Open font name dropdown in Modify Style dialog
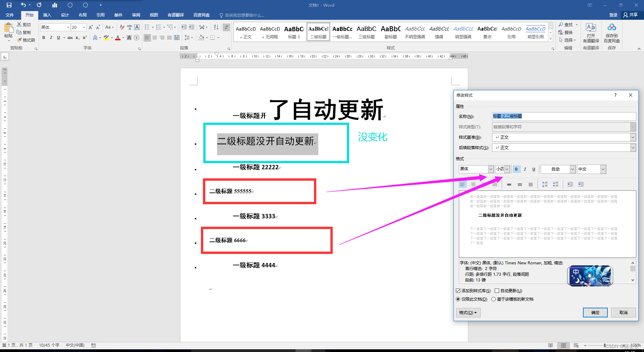This screenshot has height=352, width=644. tap(491, 169)
